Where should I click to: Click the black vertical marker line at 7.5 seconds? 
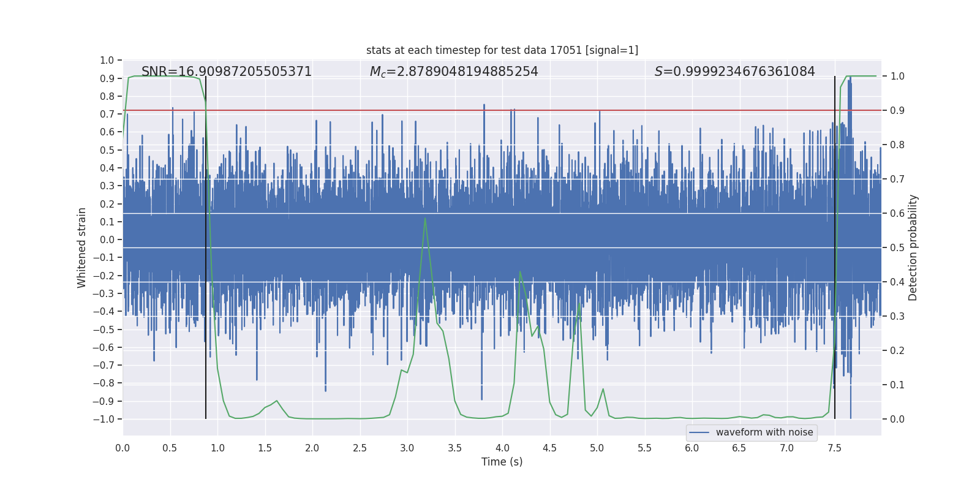tap(835, 247)
